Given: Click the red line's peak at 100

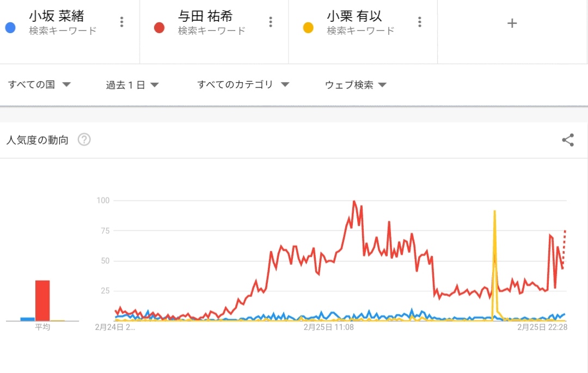Looking at the screenshot, I should coord(354,202).
